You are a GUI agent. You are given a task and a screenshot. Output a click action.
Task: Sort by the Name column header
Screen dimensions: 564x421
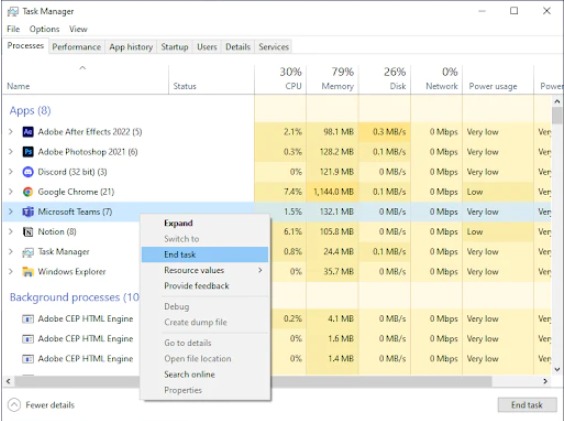coord(85,80)
